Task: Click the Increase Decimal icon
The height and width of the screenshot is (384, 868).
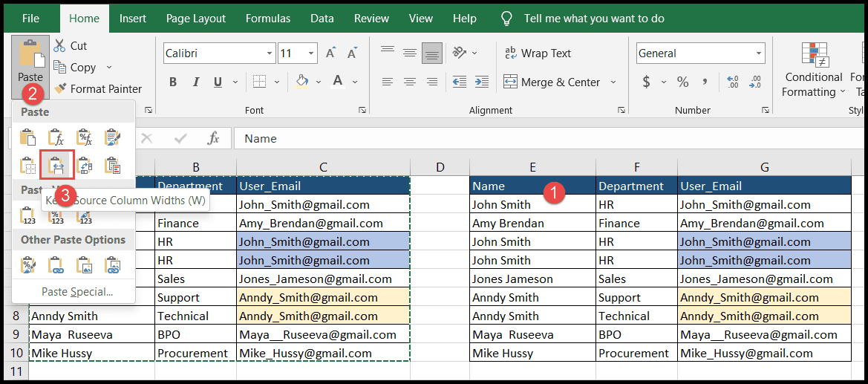Action: tap(733, 82)
